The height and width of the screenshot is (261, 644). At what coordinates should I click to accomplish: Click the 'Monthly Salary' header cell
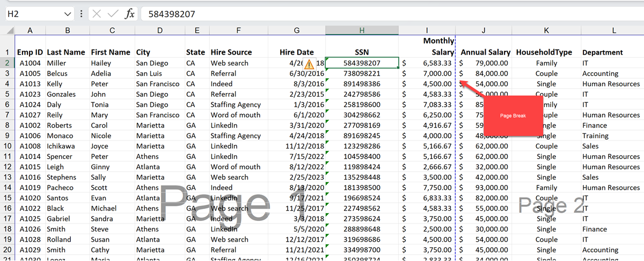coord(427,47)
